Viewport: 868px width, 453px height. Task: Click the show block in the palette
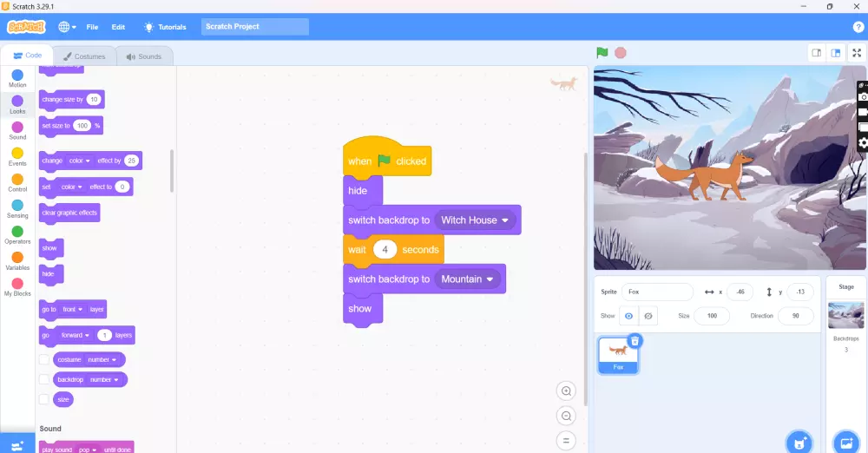(x=51, y=248)
